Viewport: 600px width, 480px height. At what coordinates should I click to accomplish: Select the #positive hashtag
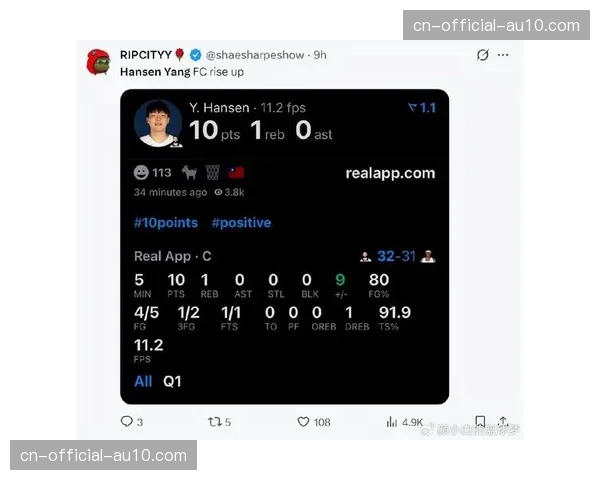coord(241,222)
